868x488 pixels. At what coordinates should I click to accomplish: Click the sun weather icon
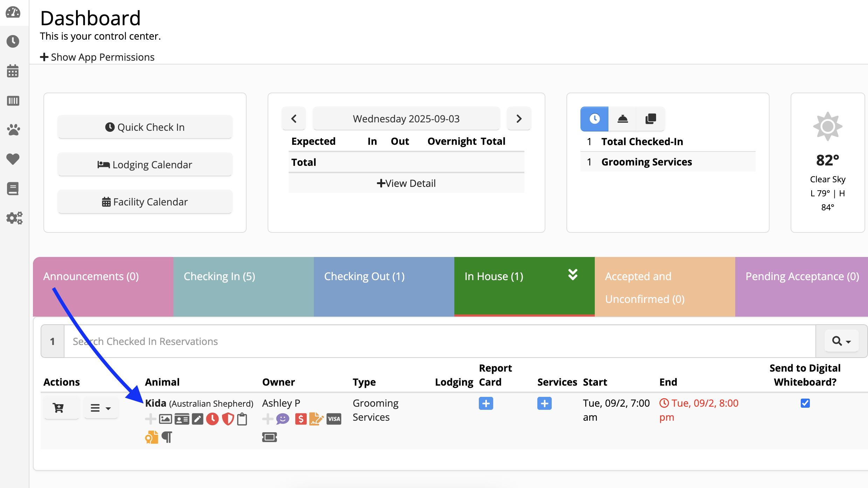828,127
